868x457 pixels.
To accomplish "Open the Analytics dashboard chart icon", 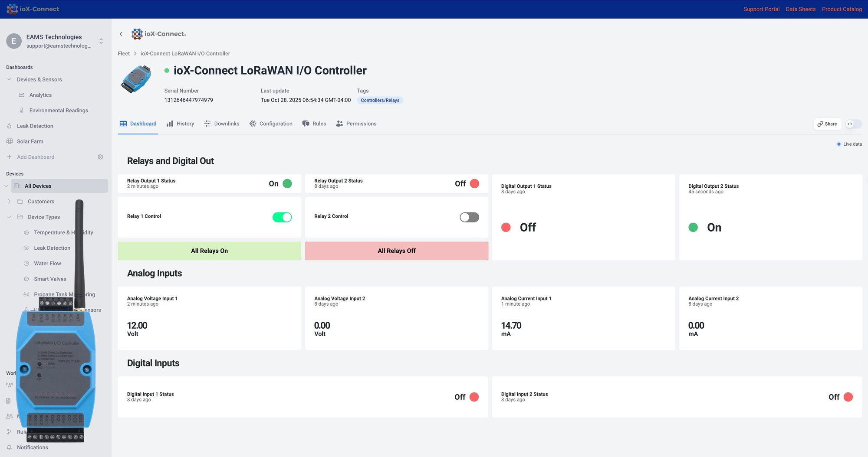I will [x=22, y=95].
